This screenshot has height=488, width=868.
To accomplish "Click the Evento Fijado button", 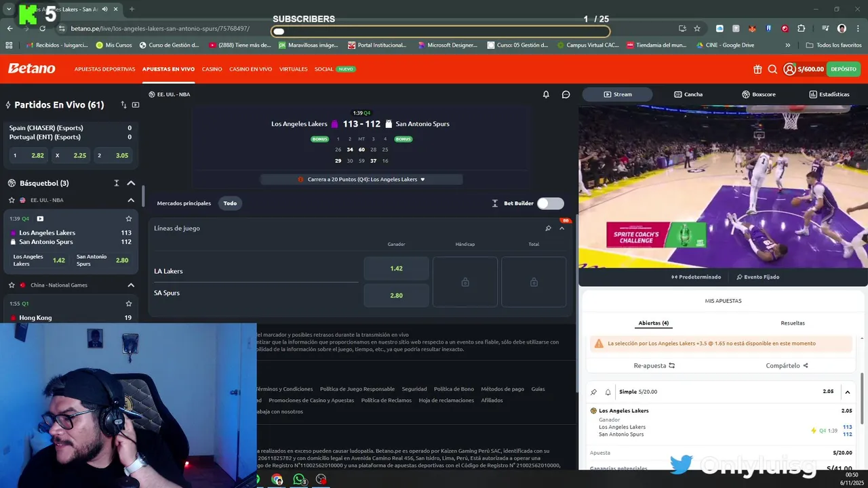I will (757, 277).
